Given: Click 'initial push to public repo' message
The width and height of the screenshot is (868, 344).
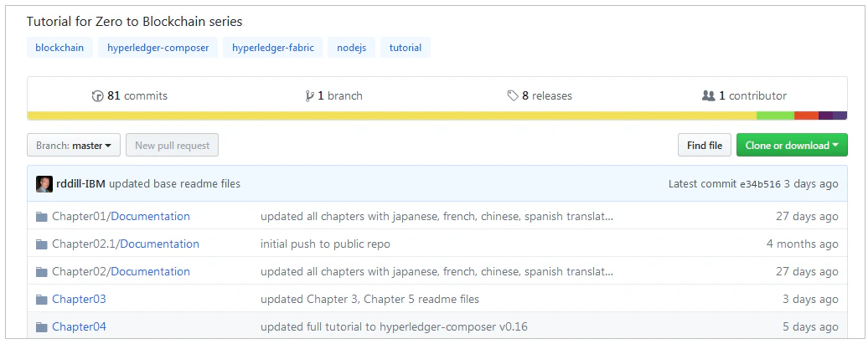Looking at the screenshot, I should 325,244.
